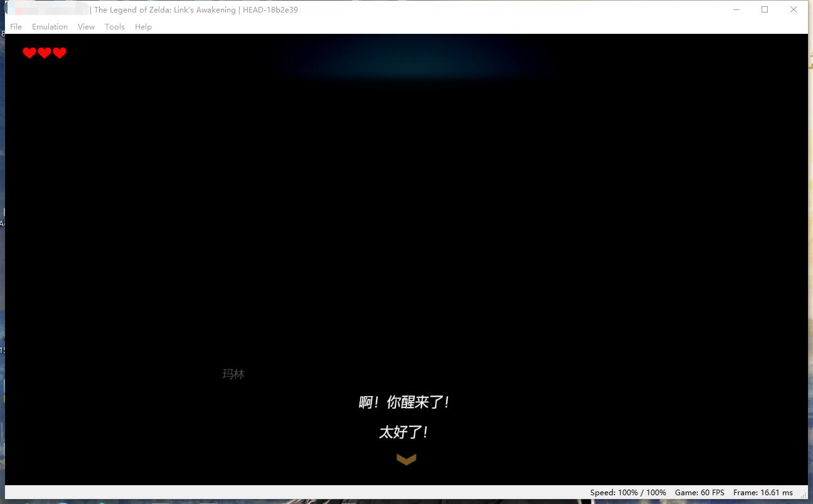This screenshot has height=504, width=813.
Task: Open the Tools menu
Action: point(114,26)
